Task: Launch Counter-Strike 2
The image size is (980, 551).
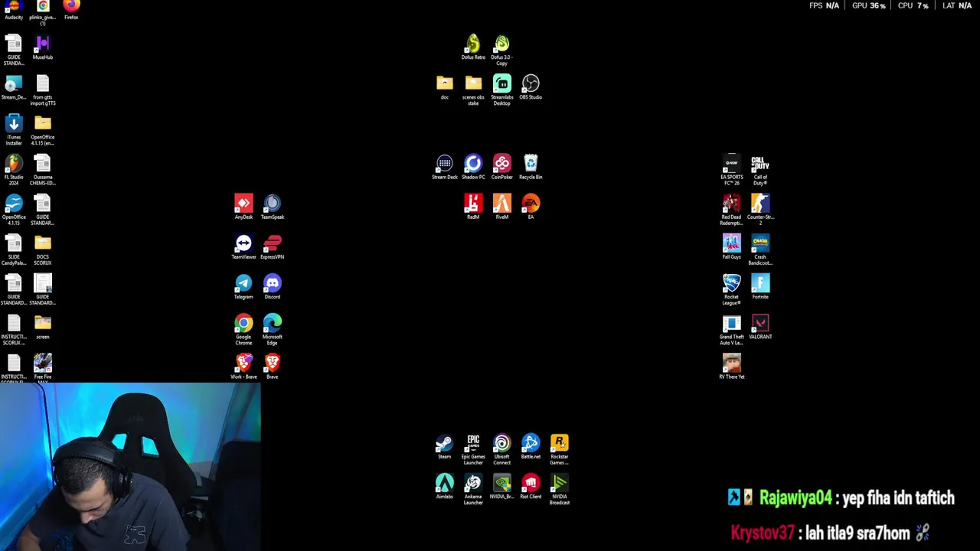Action: 760,210
